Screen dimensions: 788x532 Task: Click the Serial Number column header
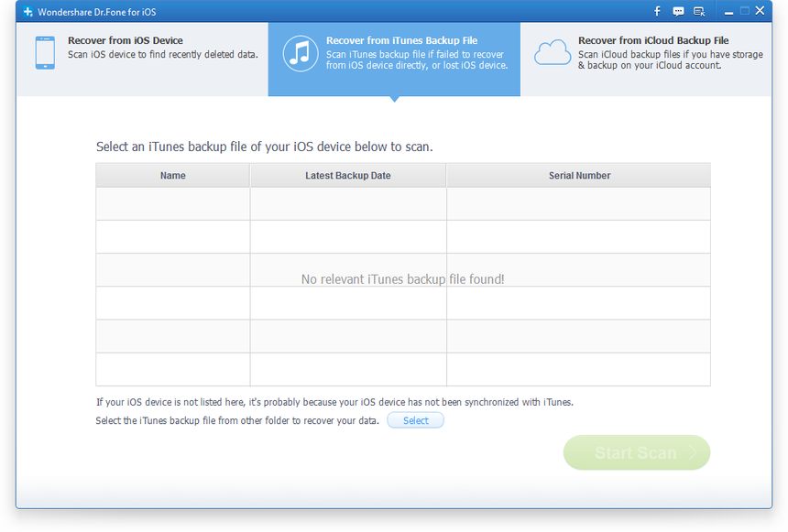point(578,175)
